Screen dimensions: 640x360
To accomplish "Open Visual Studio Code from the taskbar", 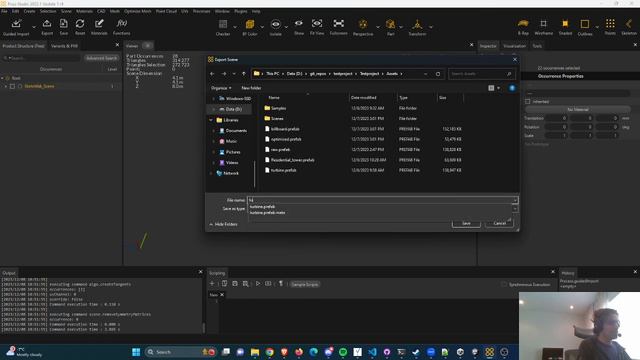I will pos(372,352).
